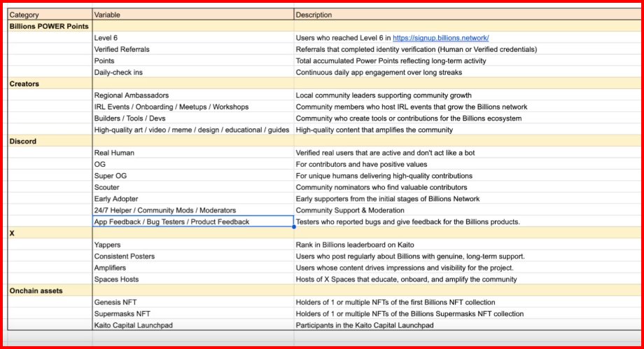Select the 'X' category cell
Screen dimensions: 644x349
point(50,233)
